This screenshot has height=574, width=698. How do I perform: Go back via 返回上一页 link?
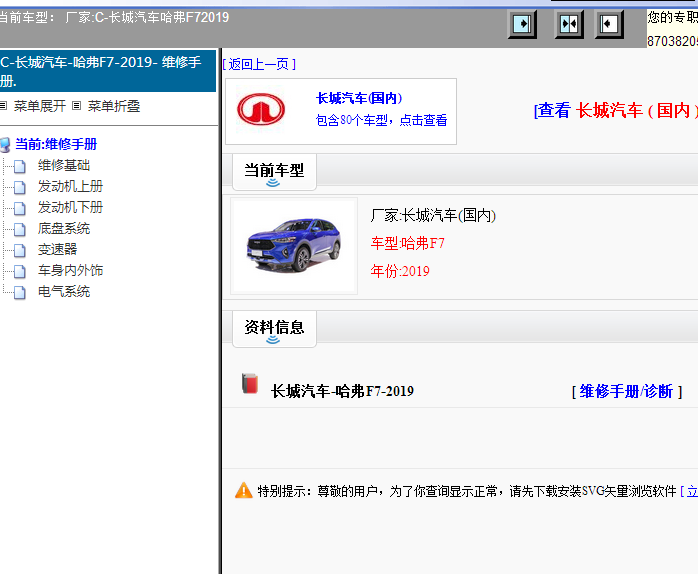(x=259, y=64)
